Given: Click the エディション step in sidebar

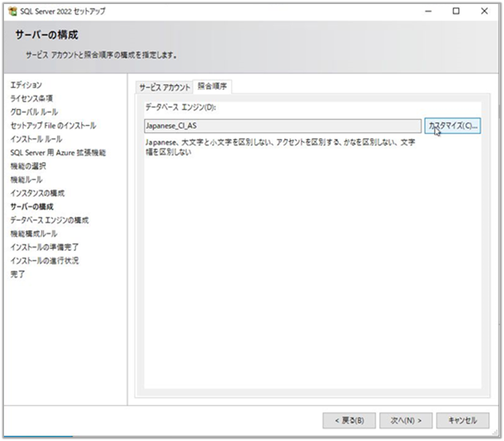Looking at the screenshot, I should click(26, 85).
